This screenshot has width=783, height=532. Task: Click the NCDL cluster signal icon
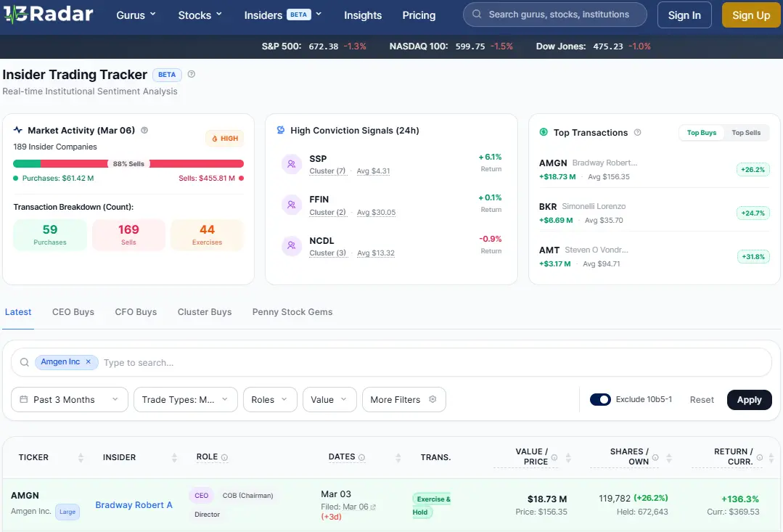point(291,246)
